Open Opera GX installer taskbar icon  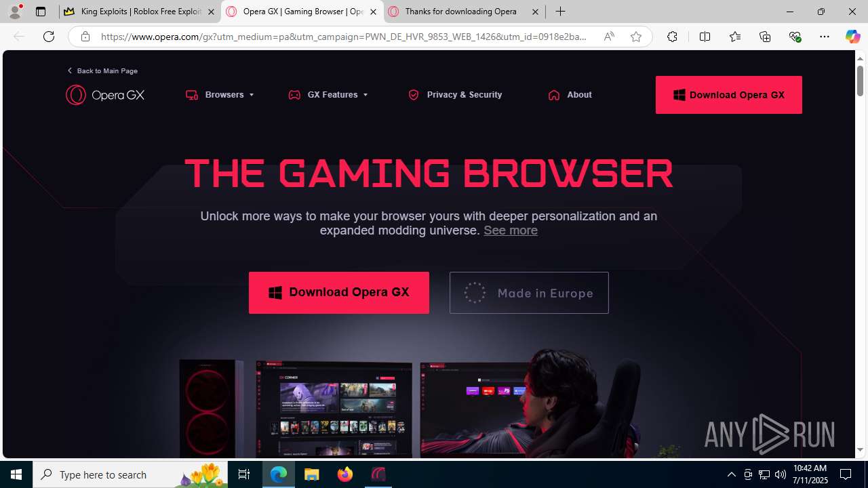click(x=378, y=474)
